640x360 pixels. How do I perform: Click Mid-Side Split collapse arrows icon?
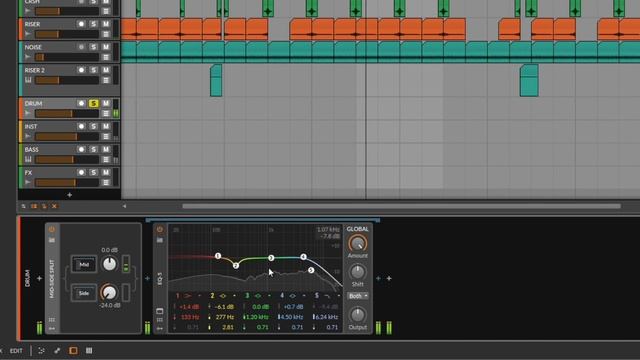click(x=51, y=328)
